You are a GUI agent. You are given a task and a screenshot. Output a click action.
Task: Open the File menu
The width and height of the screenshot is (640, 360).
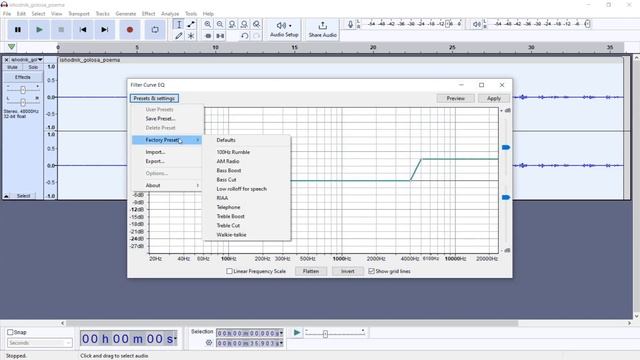[7, 13]
